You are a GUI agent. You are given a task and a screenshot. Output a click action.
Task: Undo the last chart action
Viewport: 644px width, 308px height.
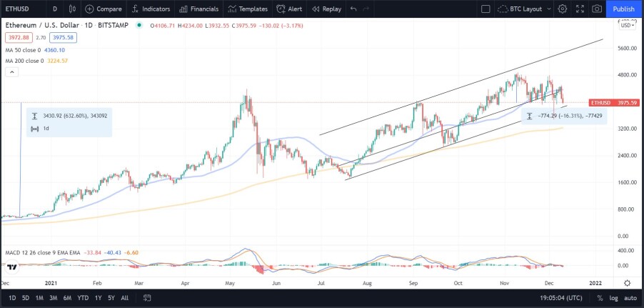[353, 9]
